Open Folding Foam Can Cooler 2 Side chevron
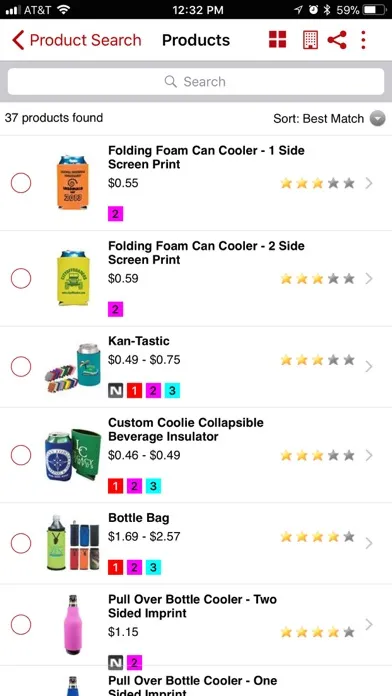The width and height of the screenshot is (392, 696). (369, 278)
